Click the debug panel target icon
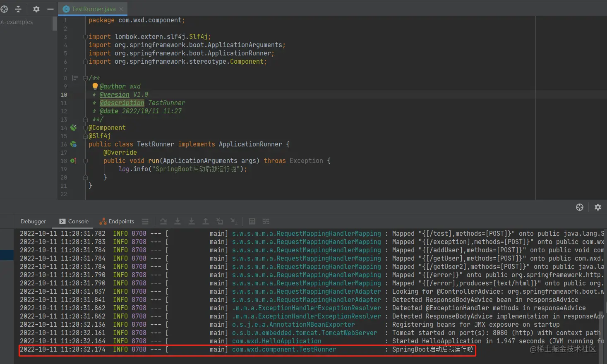Image resolution: width=607 pixels, height=364 pixels. (x=580, y=207)
